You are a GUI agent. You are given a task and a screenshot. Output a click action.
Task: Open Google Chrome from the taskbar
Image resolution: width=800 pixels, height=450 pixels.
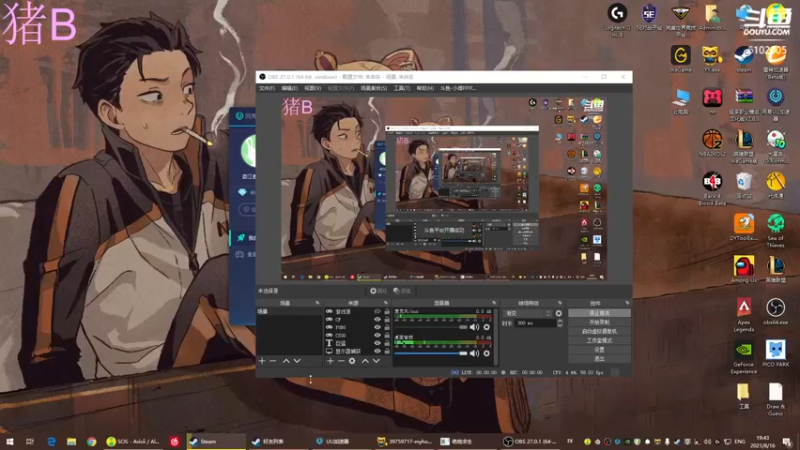point(91,441)
